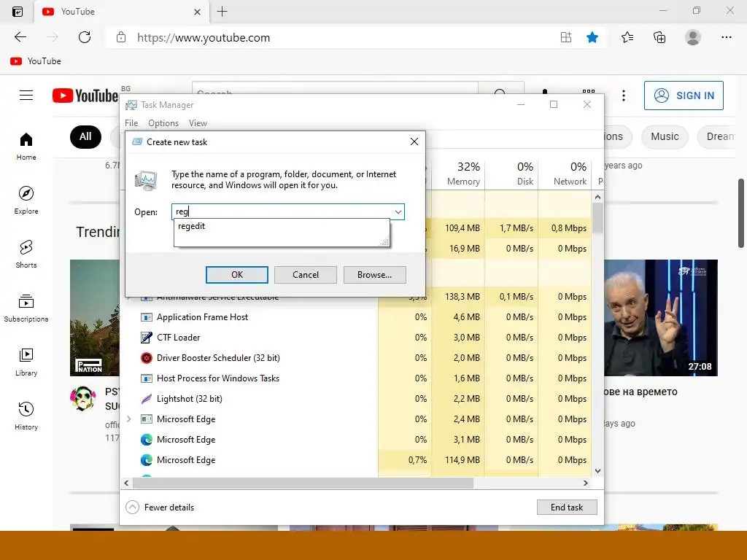747x560 pixels.
Task: Open the browser profile avatar
Action: pyautogui.click(x=693, y=37)
